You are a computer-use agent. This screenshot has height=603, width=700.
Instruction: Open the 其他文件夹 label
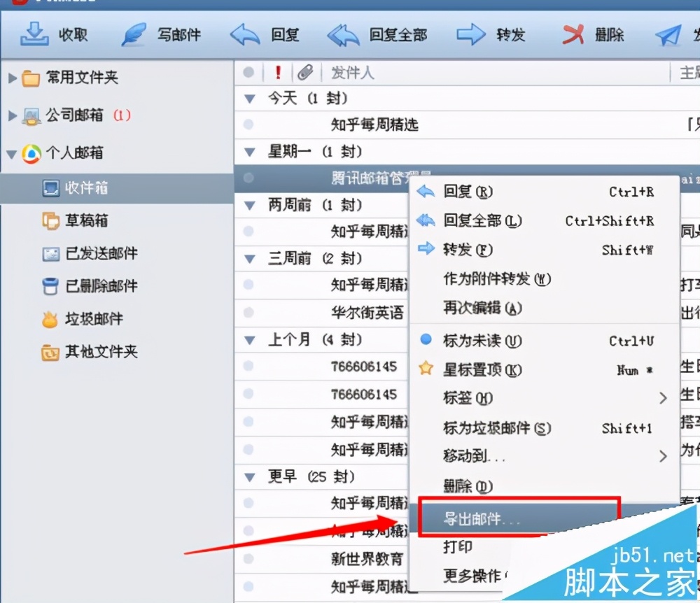tap(101, 352)
